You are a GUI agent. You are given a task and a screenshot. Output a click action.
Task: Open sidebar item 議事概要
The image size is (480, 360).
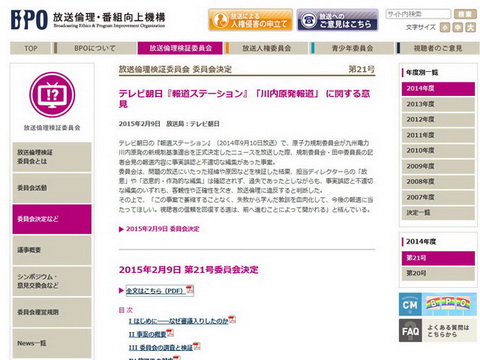coord(52,250)
